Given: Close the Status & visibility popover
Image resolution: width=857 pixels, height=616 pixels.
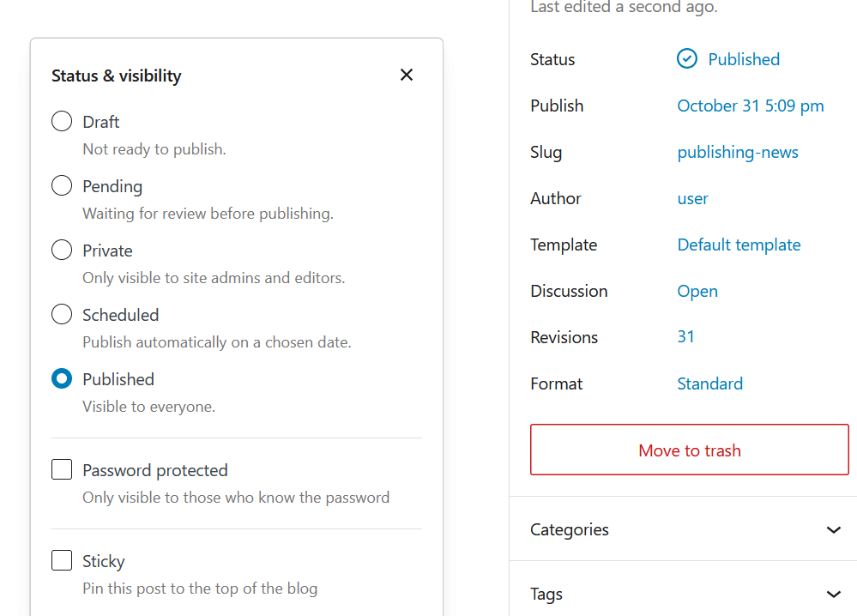Looking at the screenshot, I should [x=407, y=75].
